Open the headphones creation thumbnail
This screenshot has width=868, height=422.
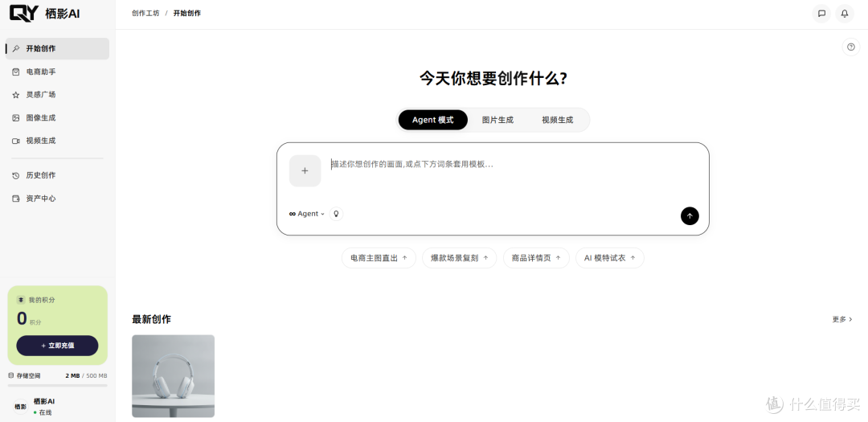pos(174,376)
